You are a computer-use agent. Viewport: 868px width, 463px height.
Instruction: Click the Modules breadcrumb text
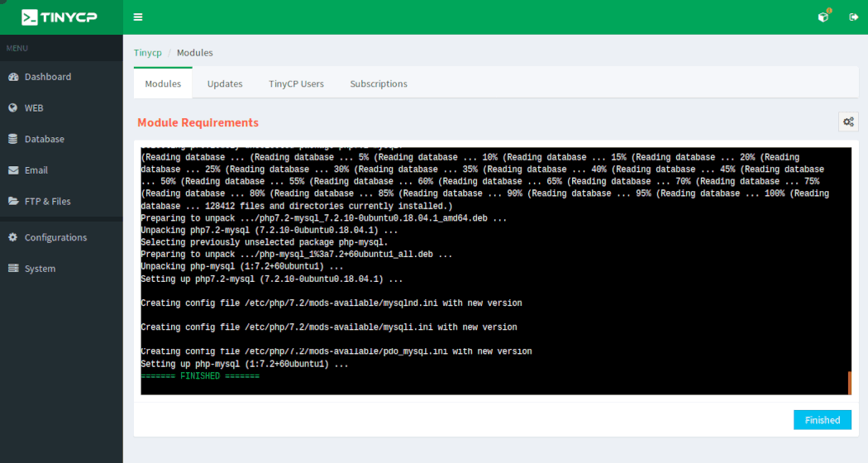click(x=195, y=53)
